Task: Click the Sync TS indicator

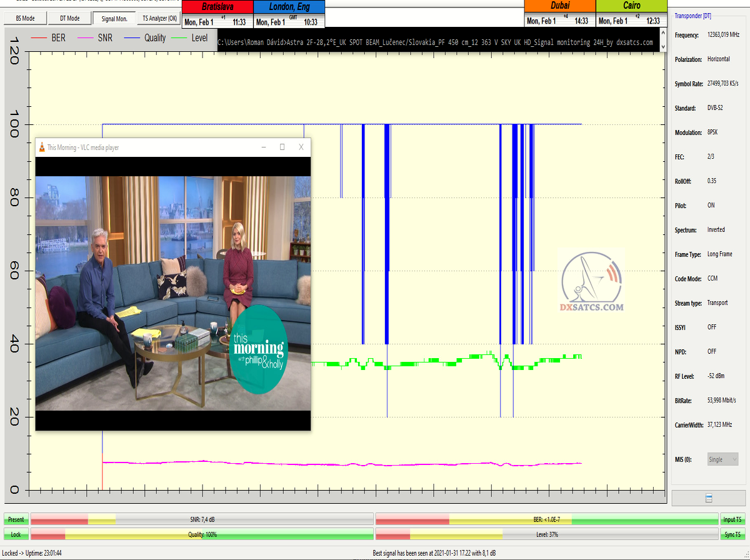Action: click(x=732, y=534)
